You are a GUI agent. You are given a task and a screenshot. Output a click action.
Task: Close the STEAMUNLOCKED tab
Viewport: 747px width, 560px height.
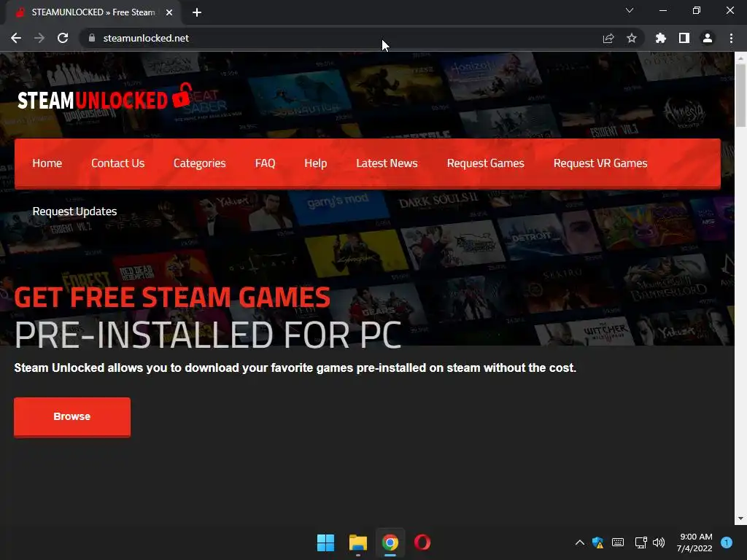[x=169, y=12]
